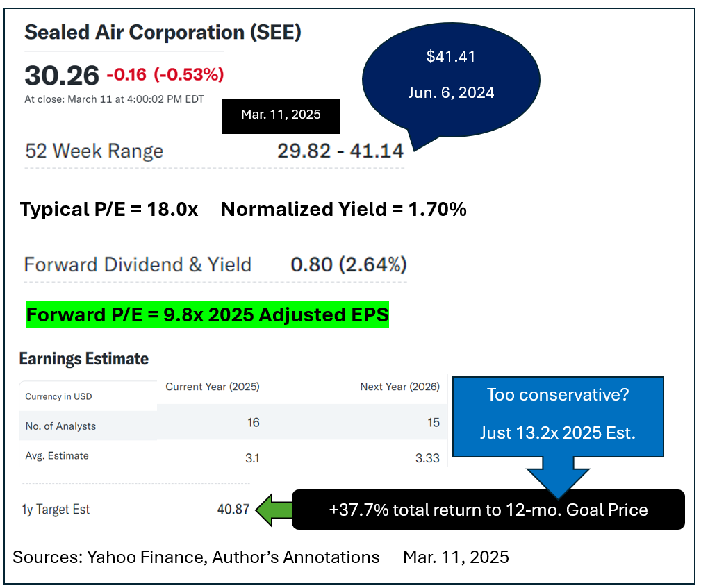701x588 pixels.
Task: Click the green highlighted Forward P/E text
Action: (207, 315)
